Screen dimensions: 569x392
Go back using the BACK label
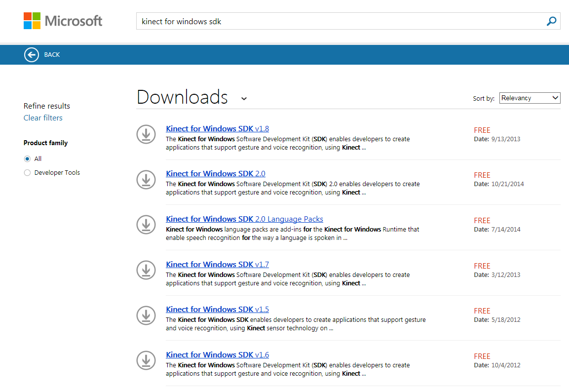click(52, 55)
